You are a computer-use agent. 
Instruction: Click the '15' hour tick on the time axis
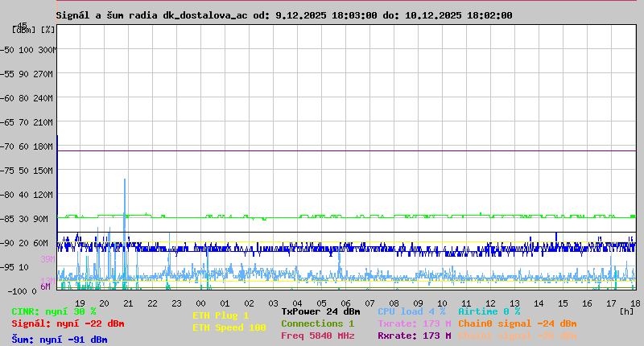coord(563,303)
